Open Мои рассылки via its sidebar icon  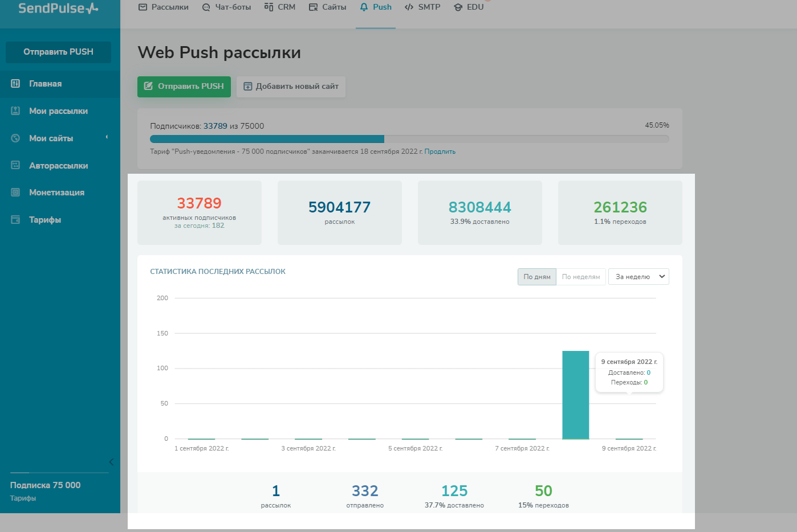point(16,111)
